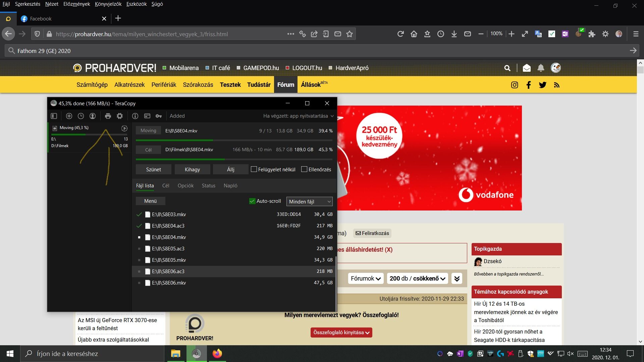Click Kihagy skip button

(x=192, y=169)
